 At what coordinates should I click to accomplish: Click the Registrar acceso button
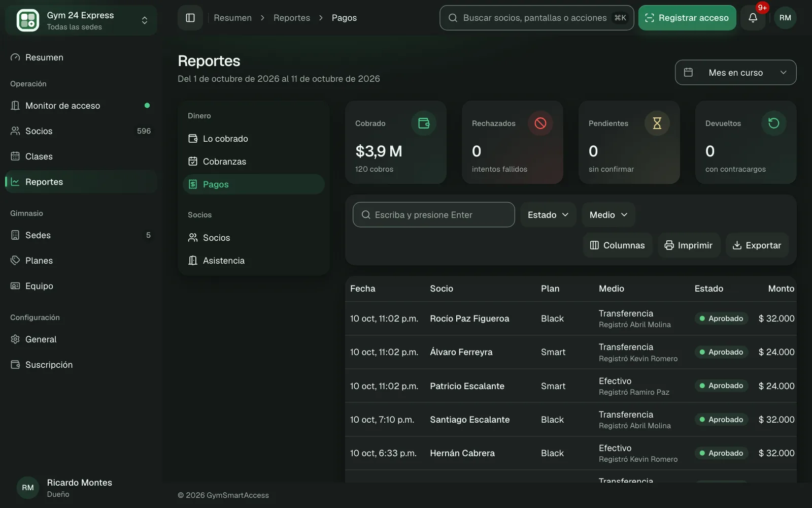687,18
